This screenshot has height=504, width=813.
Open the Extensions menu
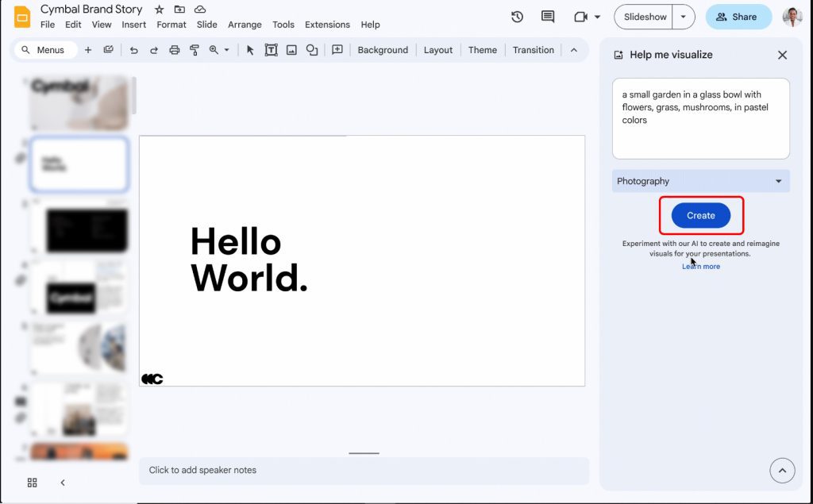(x=327, y=25)
